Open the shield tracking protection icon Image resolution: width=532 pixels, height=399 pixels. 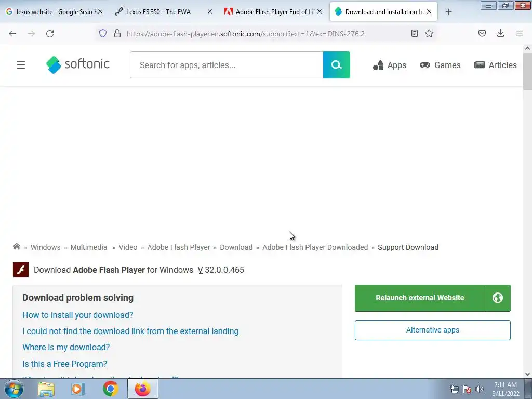[103, 33]
